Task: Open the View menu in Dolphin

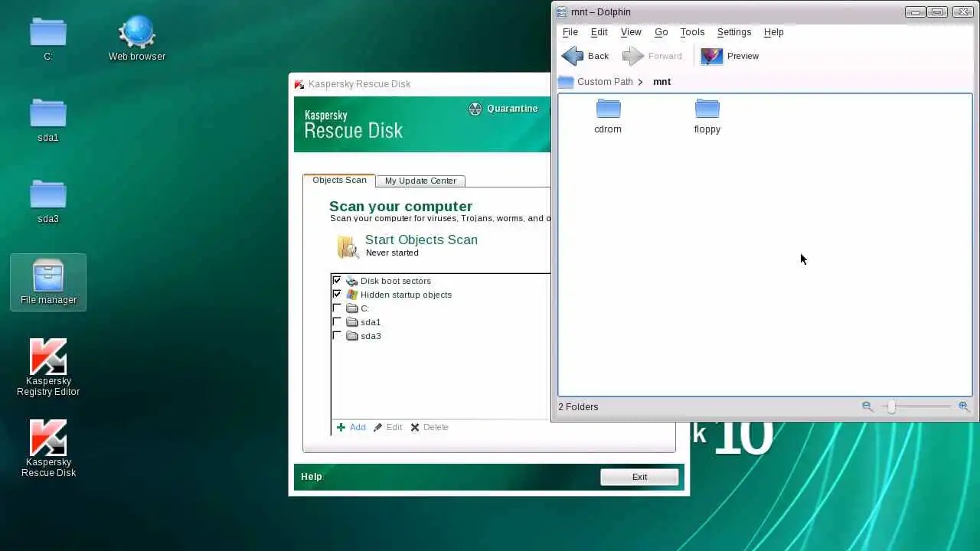Action: [631, 32]
